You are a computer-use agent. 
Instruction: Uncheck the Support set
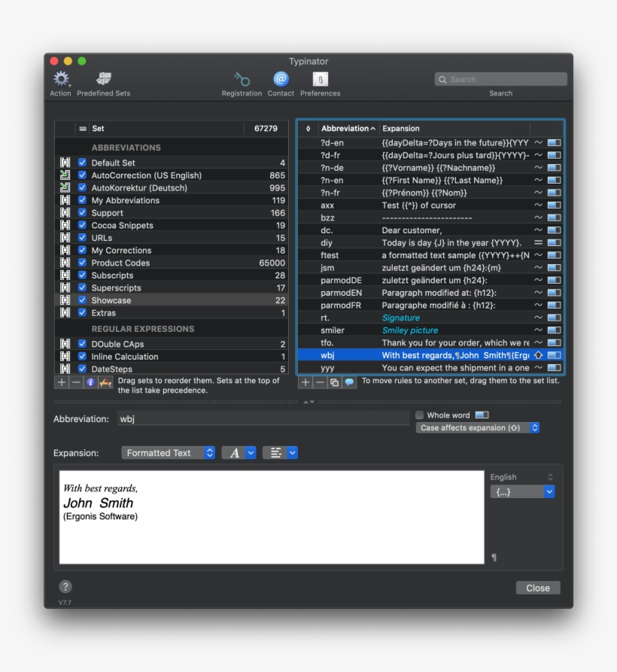[x=82, y=212]
